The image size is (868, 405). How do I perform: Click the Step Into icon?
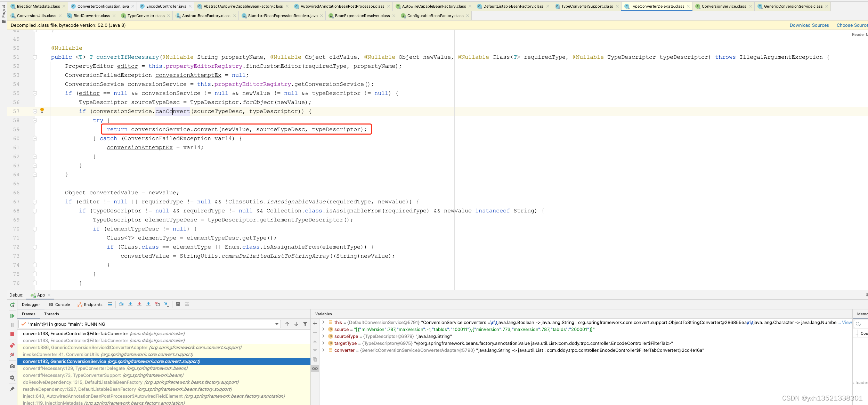[x=130, y=304]
